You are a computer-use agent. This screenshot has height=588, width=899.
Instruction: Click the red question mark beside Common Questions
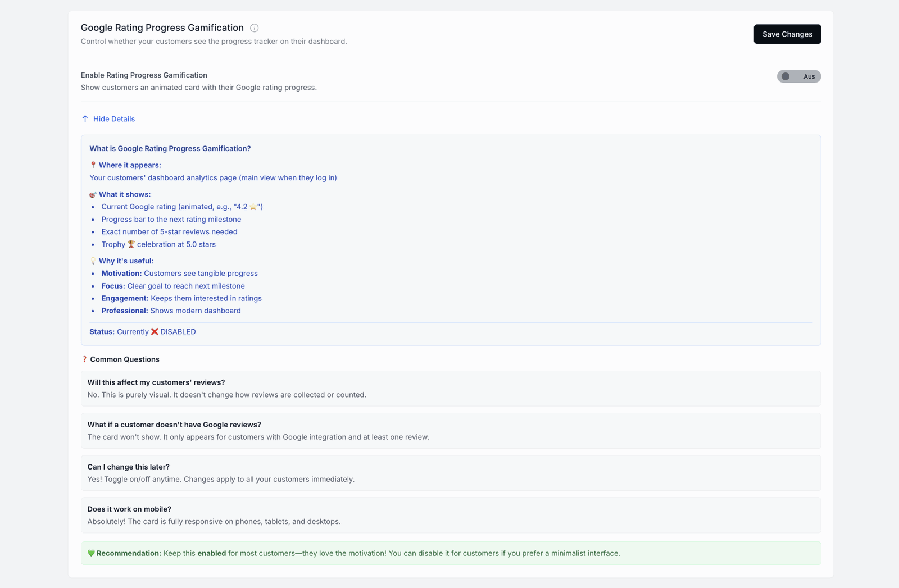point(84,359)
